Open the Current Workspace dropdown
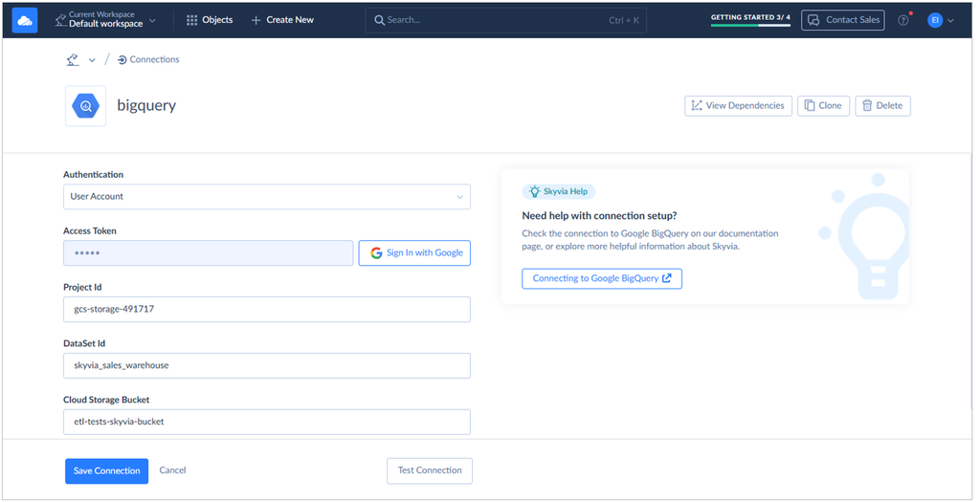 [105, 20]
